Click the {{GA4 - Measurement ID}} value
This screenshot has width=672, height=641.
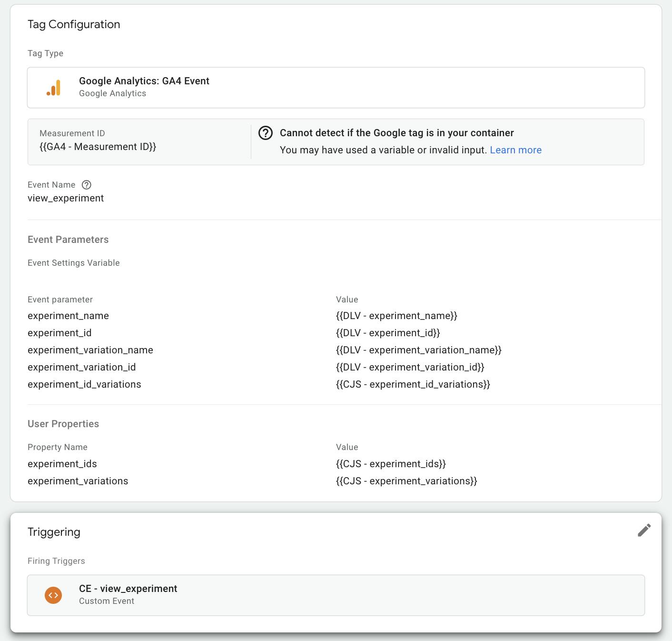(x=98, y=147)
